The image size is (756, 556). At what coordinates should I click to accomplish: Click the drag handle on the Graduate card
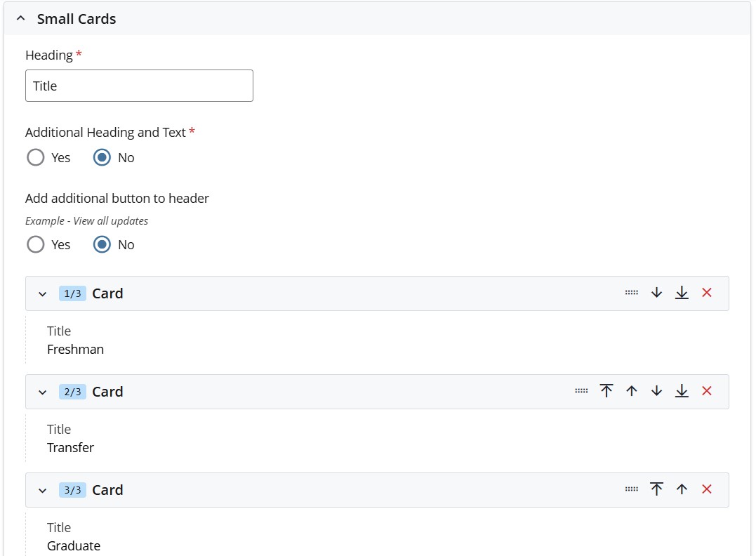(631, 489)
